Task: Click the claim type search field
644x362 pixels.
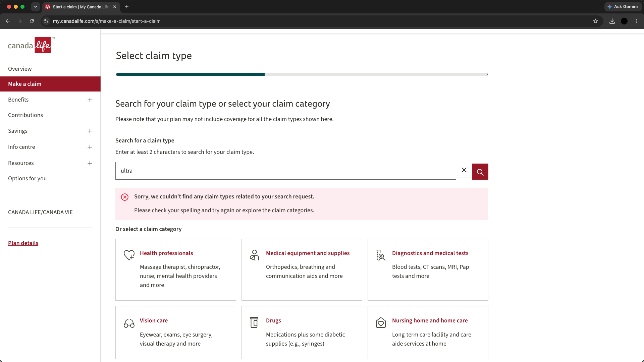Action: [x=286, y=171]
